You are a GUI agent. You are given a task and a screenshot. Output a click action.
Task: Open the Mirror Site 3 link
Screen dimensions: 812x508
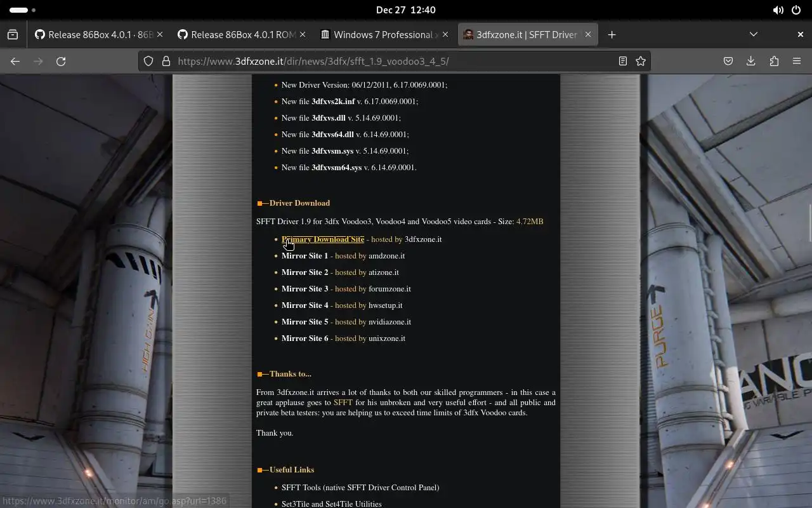pyautogui.click(x=305, y=289)
